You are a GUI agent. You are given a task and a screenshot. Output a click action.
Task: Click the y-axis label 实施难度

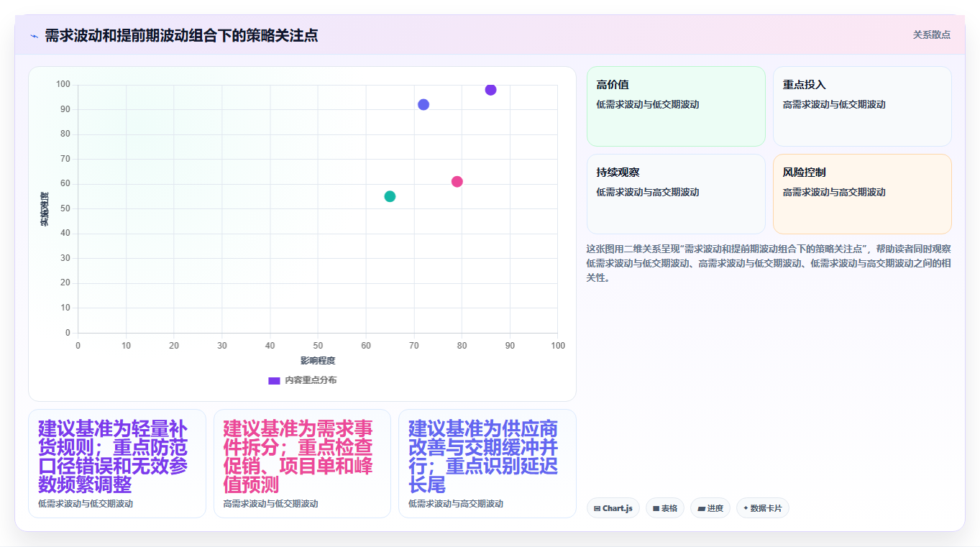45,209
